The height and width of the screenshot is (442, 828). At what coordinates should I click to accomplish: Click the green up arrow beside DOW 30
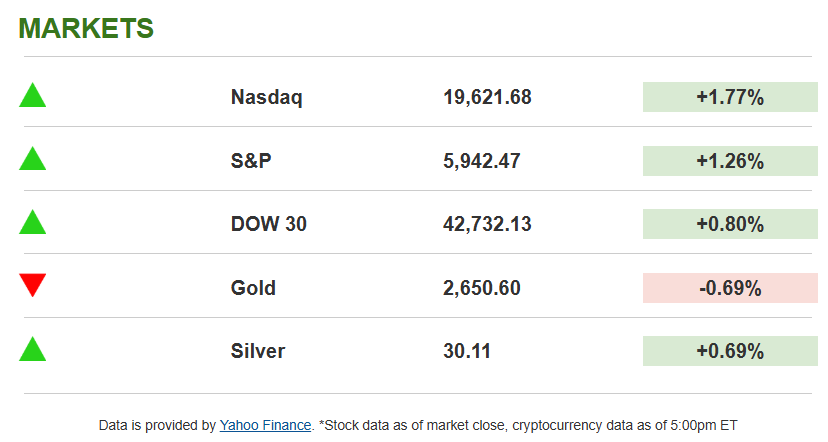coord(33,222)
